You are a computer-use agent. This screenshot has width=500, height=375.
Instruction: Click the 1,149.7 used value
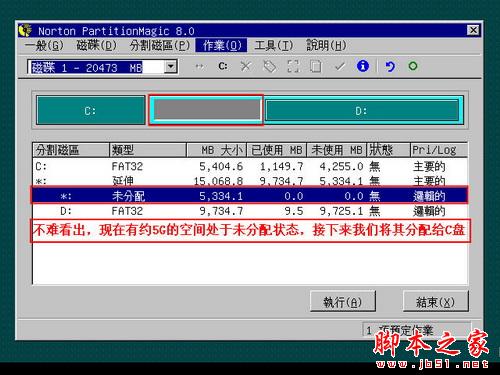281,166
